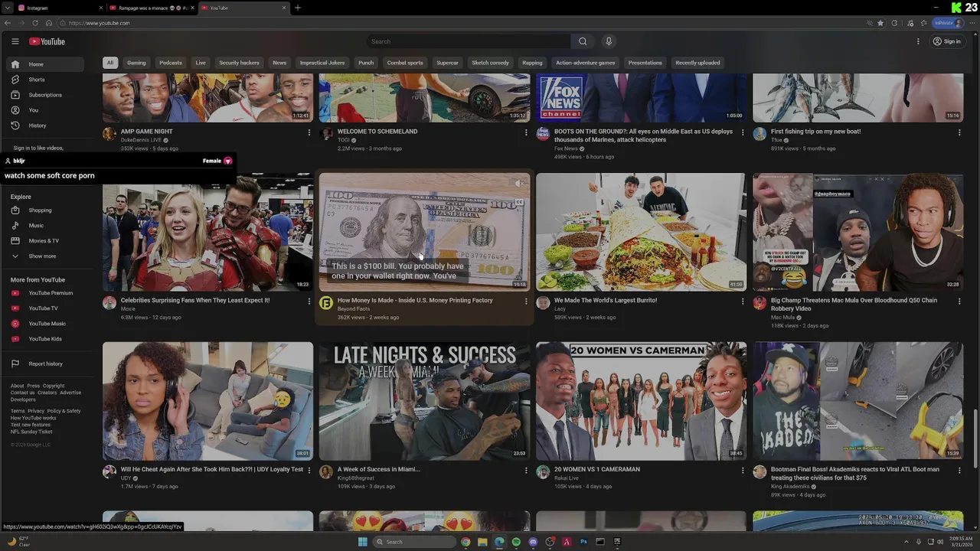Select the Combat sports filter chip
This screenshot has width=980, height=551.
pos(405,63)
